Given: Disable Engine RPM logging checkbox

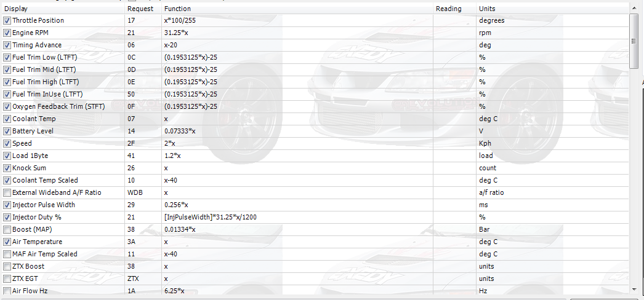Looking at the screenshot, I should point(7,33).
